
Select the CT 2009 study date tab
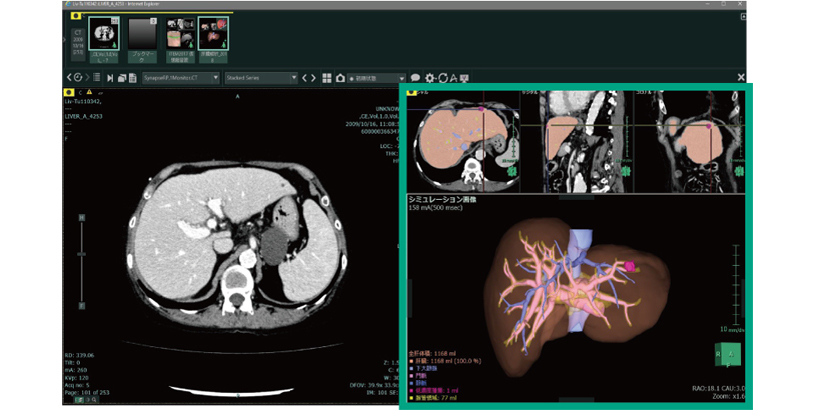point(78,43)
